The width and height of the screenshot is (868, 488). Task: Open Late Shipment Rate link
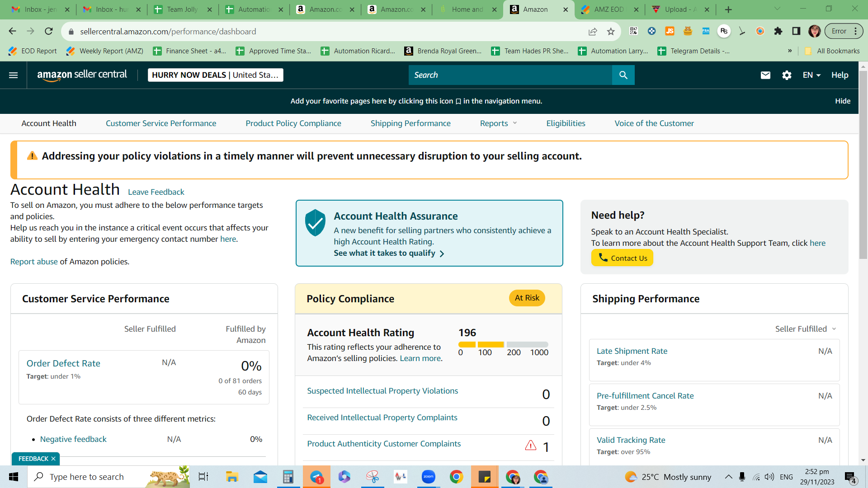[x=632, y=351]
